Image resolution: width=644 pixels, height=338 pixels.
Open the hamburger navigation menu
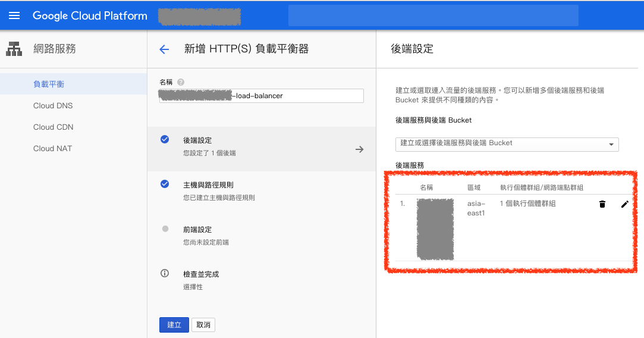tap(14, 15)
